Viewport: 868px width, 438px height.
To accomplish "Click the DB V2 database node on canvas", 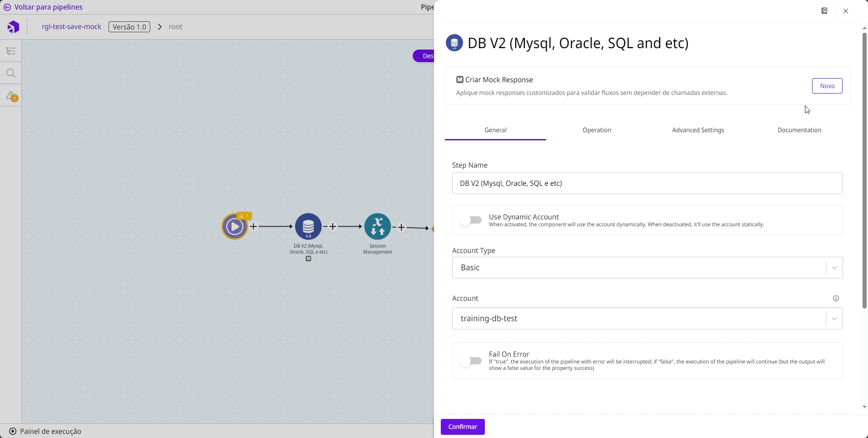I will coord(308,226).
